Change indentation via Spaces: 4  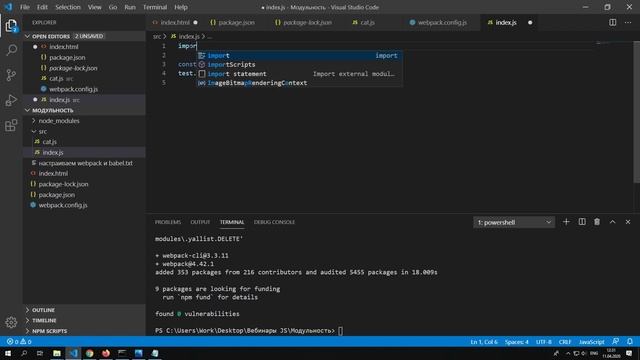[x=516, y=342]
